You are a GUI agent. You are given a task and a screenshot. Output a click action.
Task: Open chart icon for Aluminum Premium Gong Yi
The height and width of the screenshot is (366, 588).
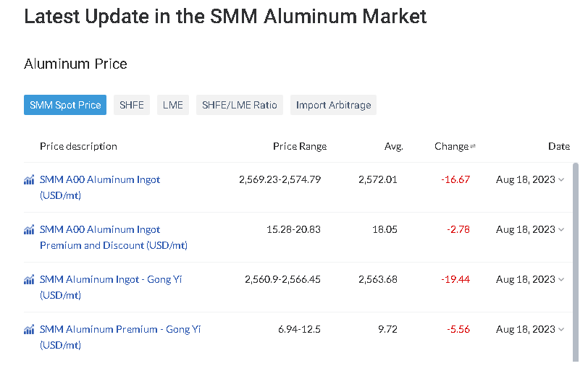tap(29, 330)
